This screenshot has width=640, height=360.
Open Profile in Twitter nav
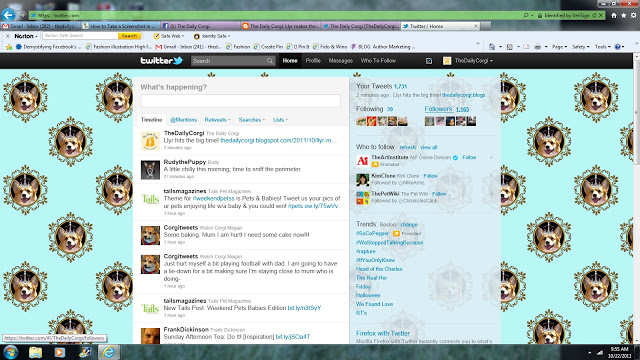(313, 60)
